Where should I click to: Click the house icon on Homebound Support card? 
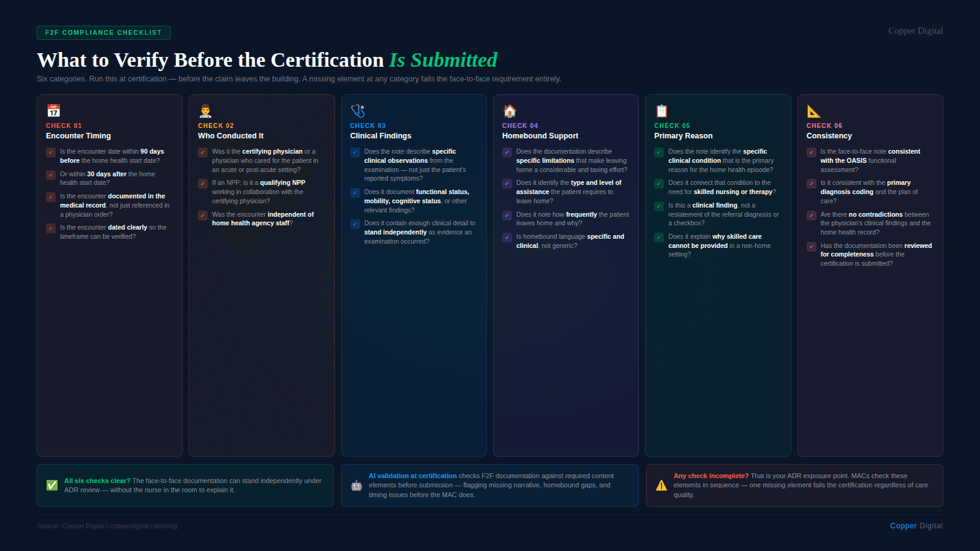tap(509, 110)
